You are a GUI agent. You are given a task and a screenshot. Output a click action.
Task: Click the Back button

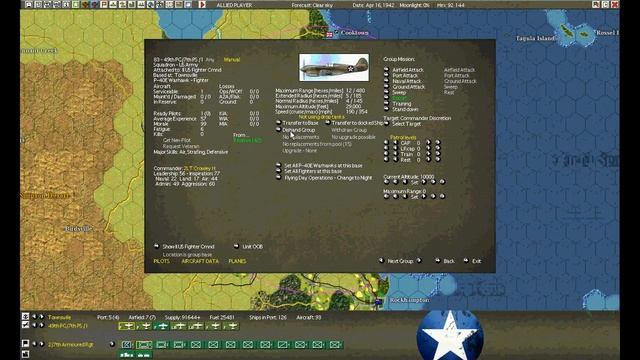(437, 260)
